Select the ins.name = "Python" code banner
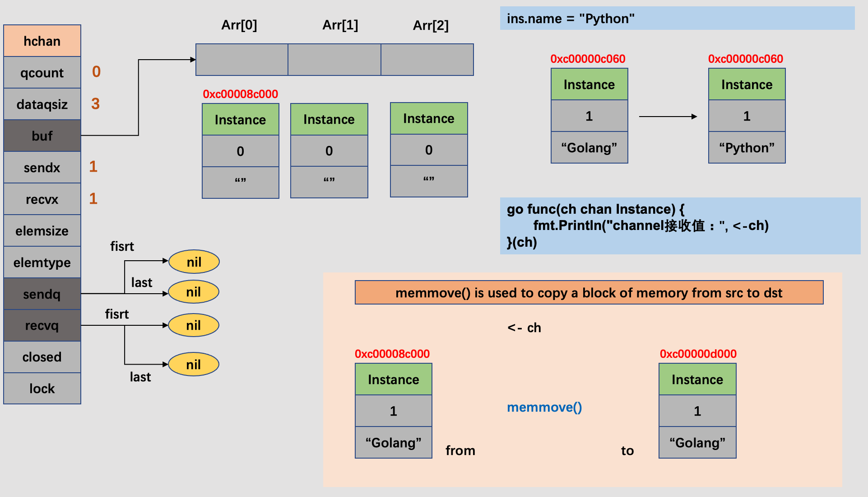868x497 pixels. pyautogui.click(x=677, y=19)
